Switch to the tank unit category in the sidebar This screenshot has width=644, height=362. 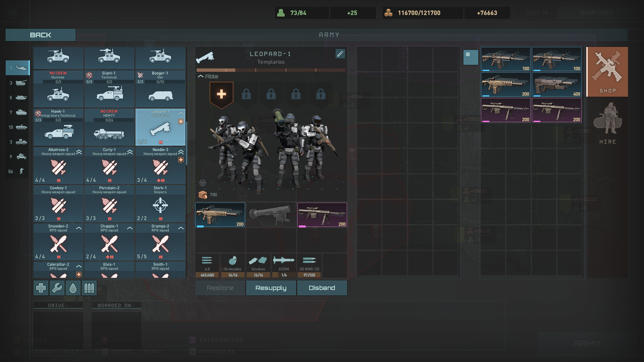21,83
